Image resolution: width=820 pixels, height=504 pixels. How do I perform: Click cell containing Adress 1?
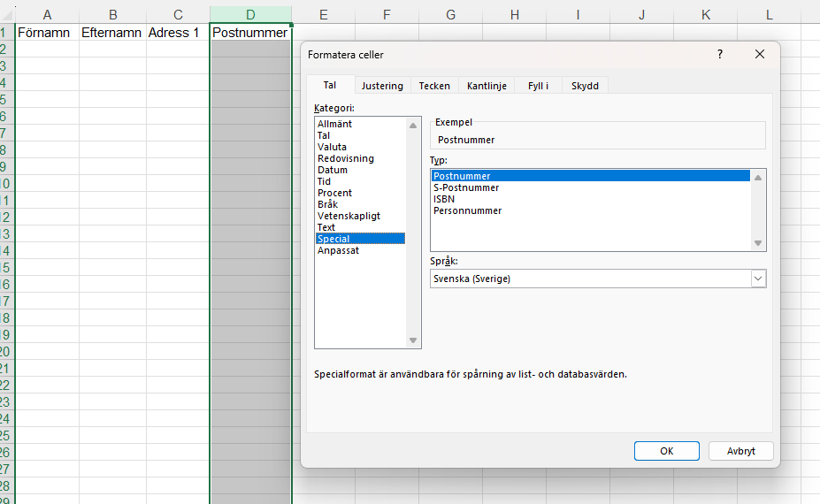(x=178, y=33)
